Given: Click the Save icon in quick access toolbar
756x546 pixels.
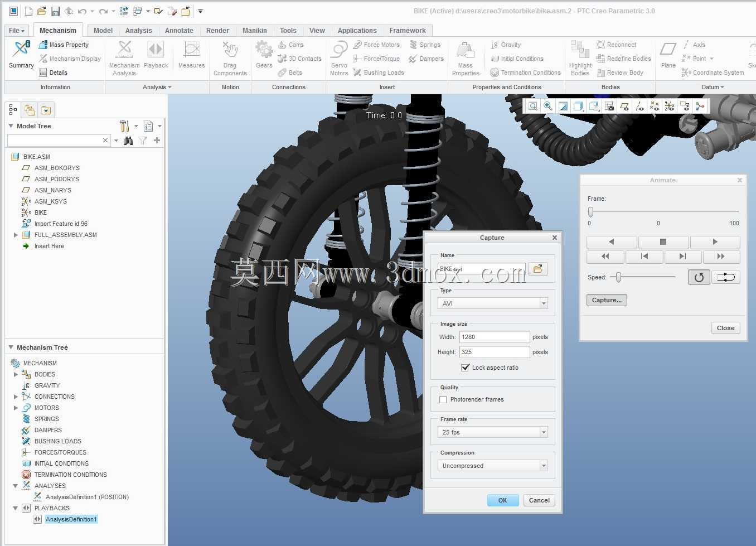Looking at the screenshot, I should (x=55, y=11).
